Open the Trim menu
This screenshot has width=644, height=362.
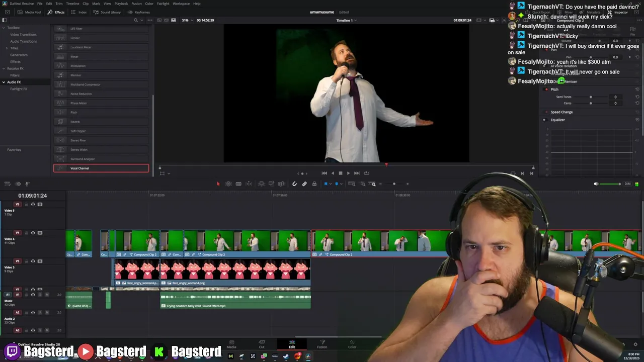point(59,4)
